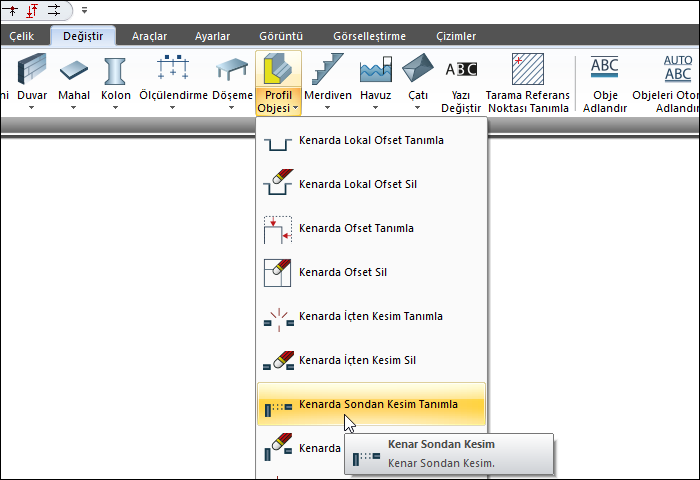This screenshot has height=480, width=700.
Task: Open the quick access toolbar customize arrow
Action: click(84, 10)
